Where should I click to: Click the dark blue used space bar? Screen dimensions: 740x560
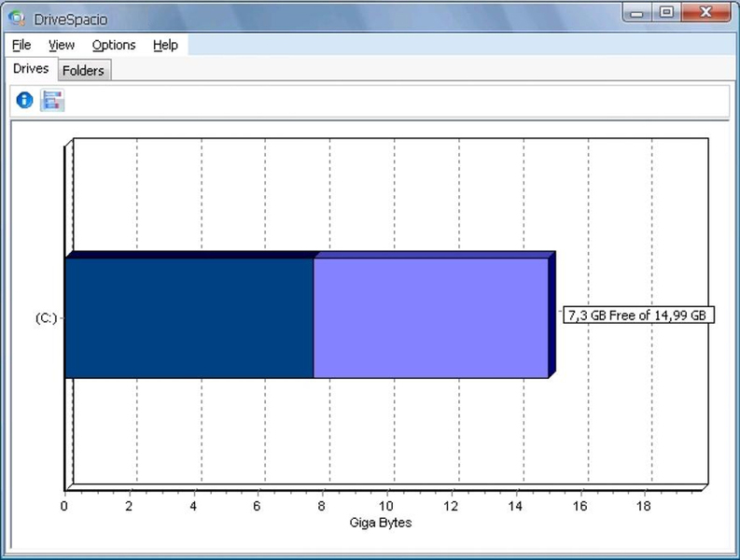pos(189,317)
